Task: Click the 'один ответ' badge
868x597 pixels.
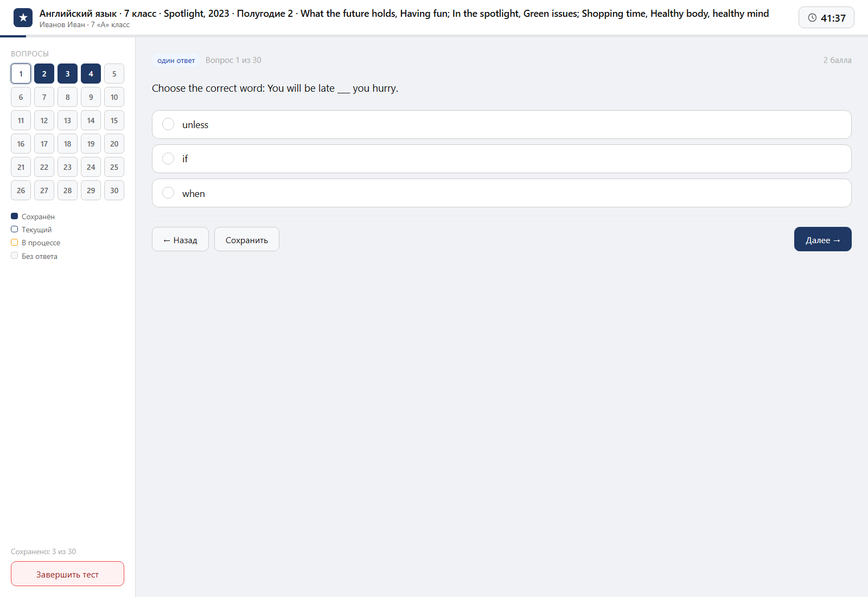Action: pyautogui.click(x=176, y=60)
